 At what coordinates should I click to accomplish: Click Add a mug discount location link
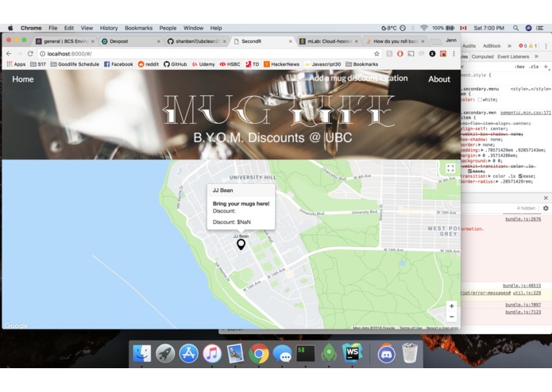click(358, 79)
